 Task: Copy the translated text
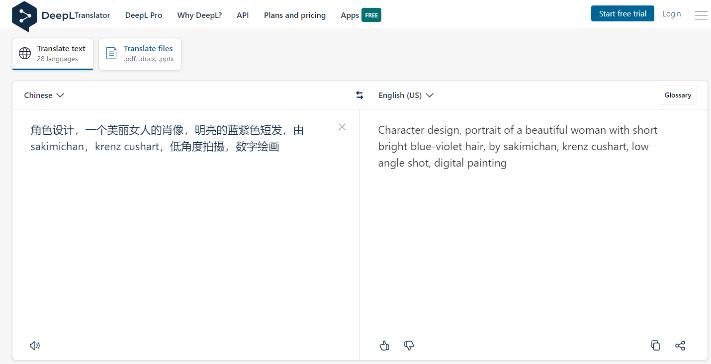click(655, 345)
